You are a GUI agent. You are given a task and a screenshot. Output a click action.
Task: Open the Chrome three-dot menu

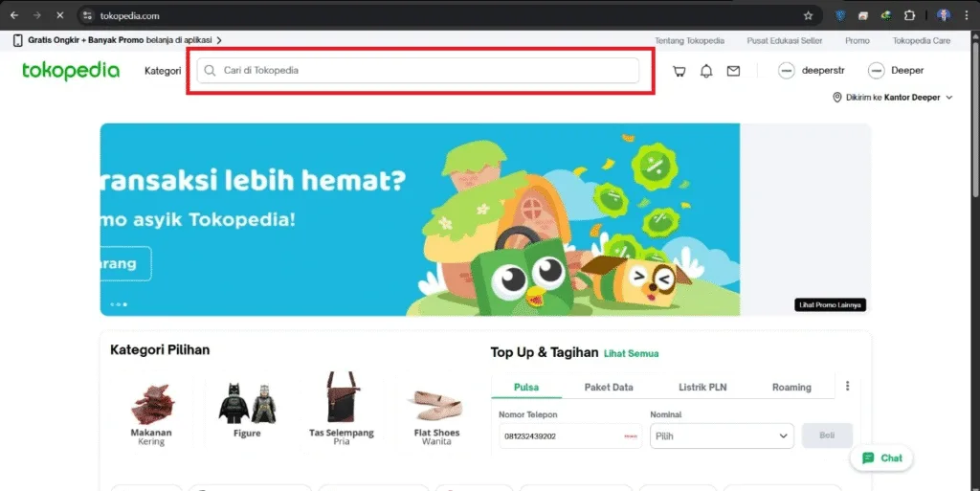[967, 15]
